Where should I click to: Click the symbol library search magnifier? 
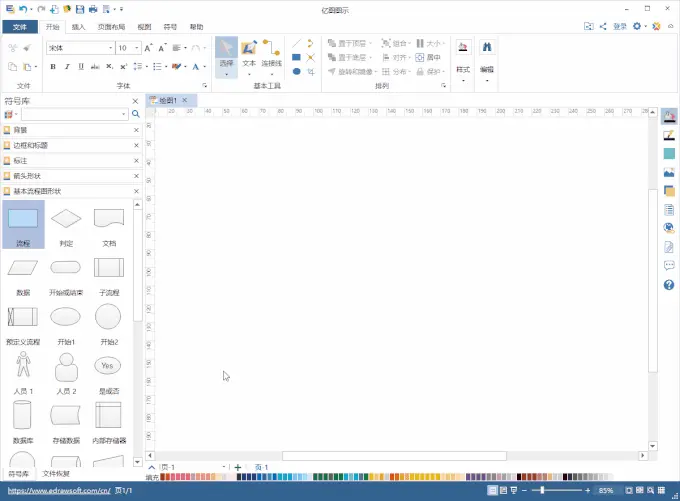(136, 114)
